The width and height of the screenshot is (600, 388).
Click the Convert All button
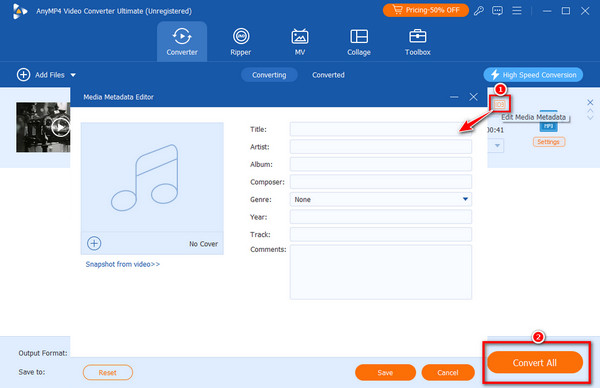pos(535,362)
